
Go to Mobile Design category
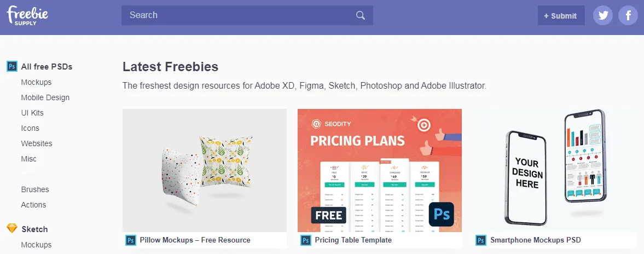coord(45,97)
